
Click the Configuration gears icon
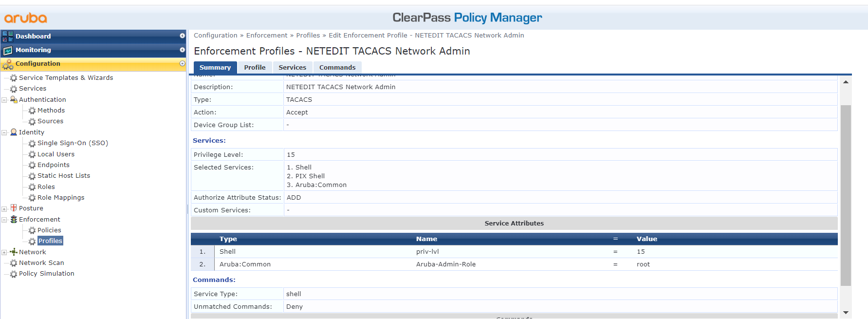click(x=8, y=64)
